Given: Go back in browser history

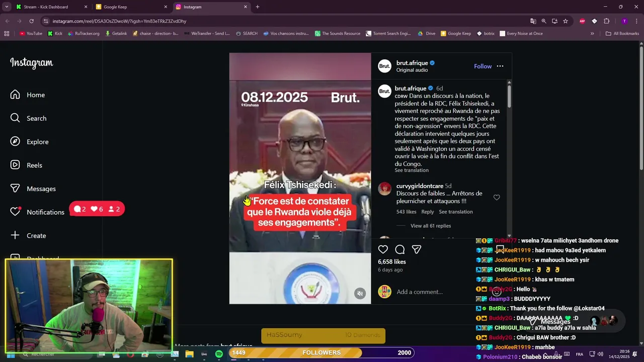Looking at the screenshot, I should point(7,21).
